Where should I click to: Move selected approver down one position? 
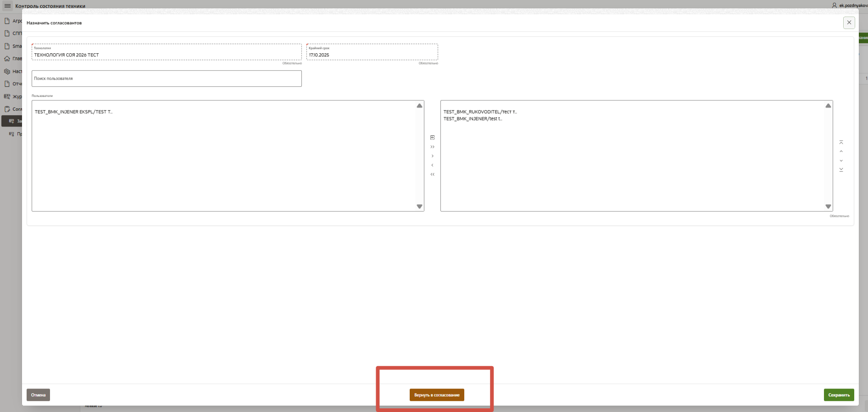(841, 161)
